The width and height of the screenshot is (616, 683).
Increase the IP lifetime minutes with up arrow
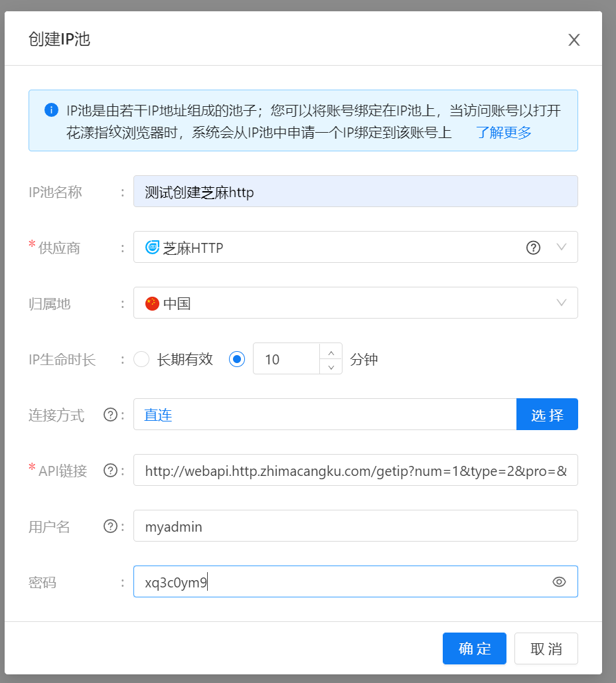click(331, 352)
